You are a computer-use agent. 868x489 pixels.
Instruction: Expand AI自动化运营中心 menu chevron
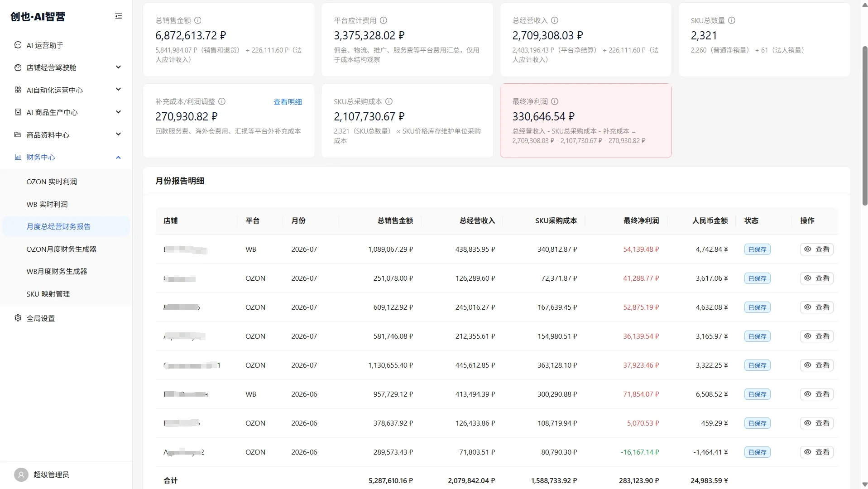coord(119,89)
